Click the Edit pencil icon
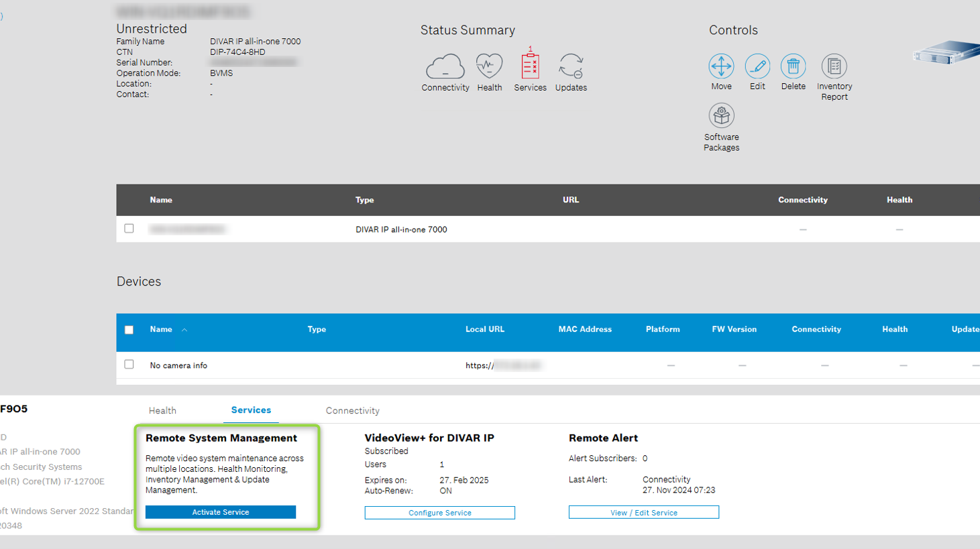The height and width of the screenshot is (549, 980). point(757,66)
